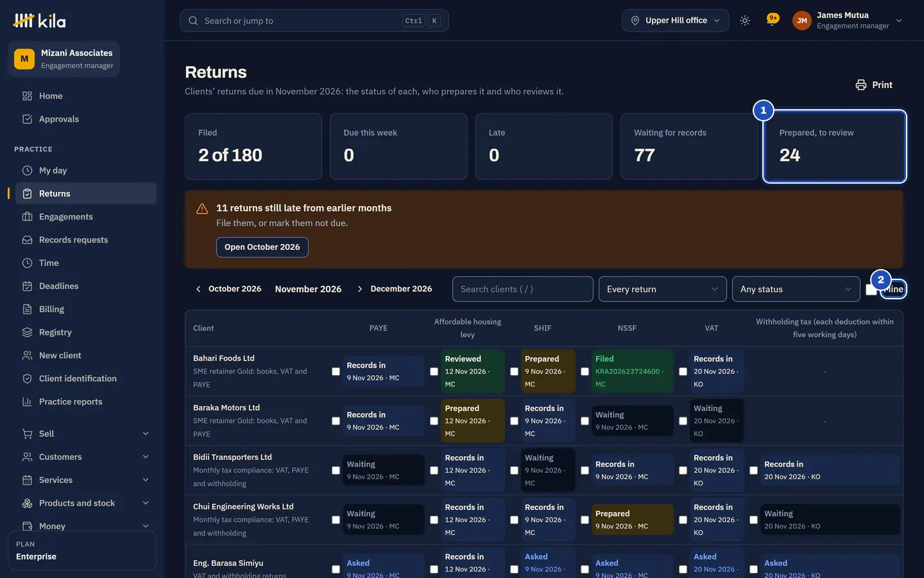Click the Print printer icon
The width and height of the screenshot is (924, 578).
point(861,85)
